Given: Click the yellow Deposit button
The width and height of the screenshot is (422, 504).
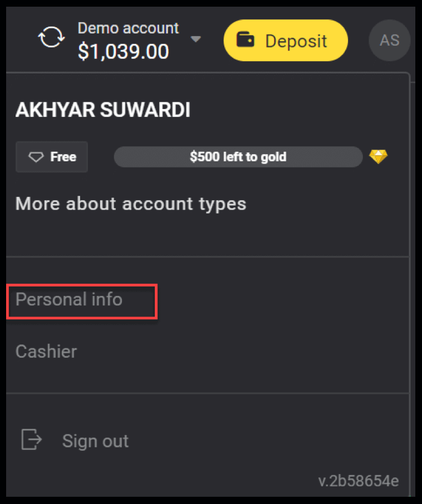Looking at the screenshot, I should click(x=286, y=41).
